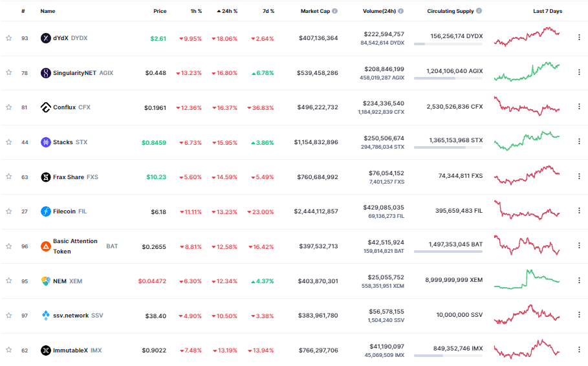588x366 pixels.
Task: Open more options menu for Filecoin
Action: (x=579, y=211)
